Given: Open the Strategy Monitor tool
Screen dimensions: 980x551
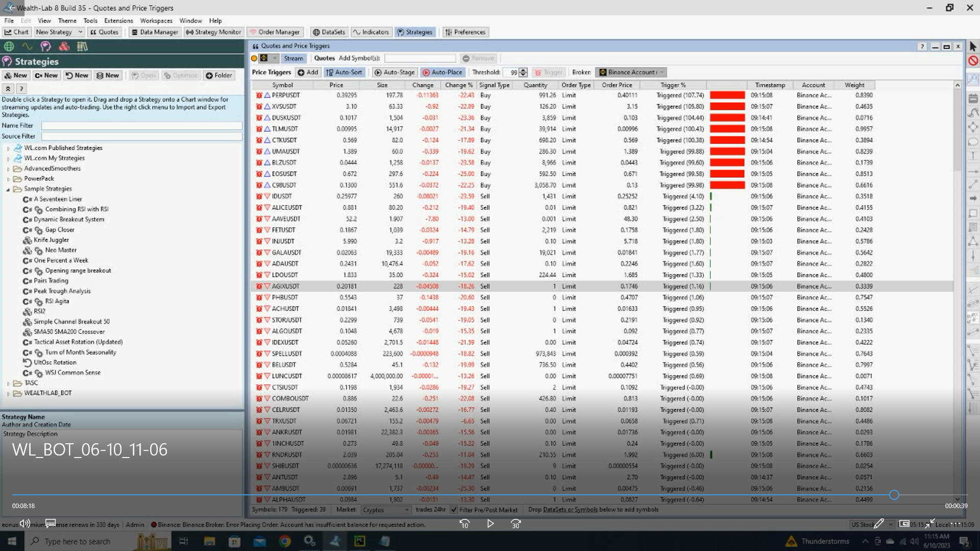Looking at the screenshot, I should click(213, 32).
